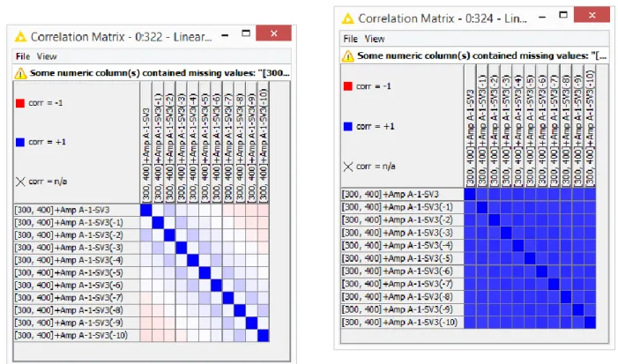
Task: Click the X corr = n/a icon in 0:322 legend
Action: [x=20, y=182]
